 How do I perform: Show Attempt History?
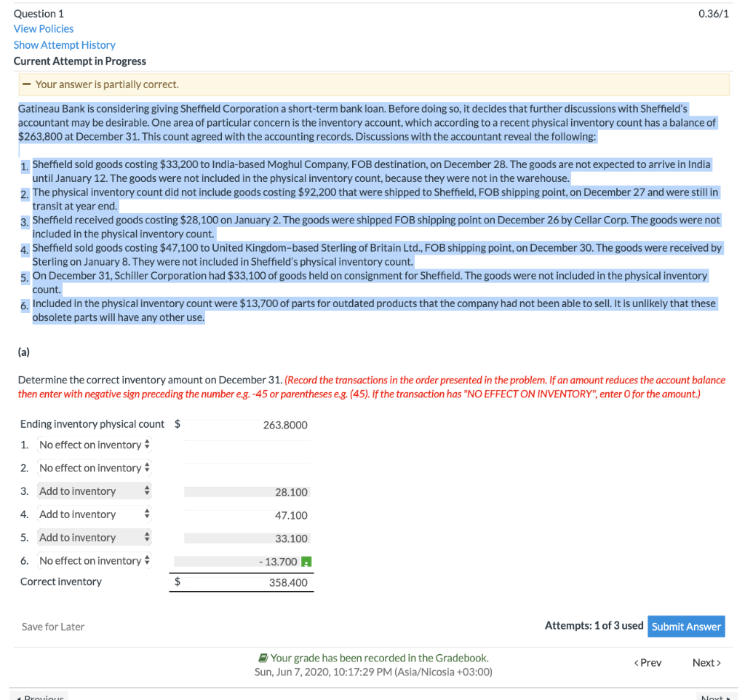pos(64,44)
